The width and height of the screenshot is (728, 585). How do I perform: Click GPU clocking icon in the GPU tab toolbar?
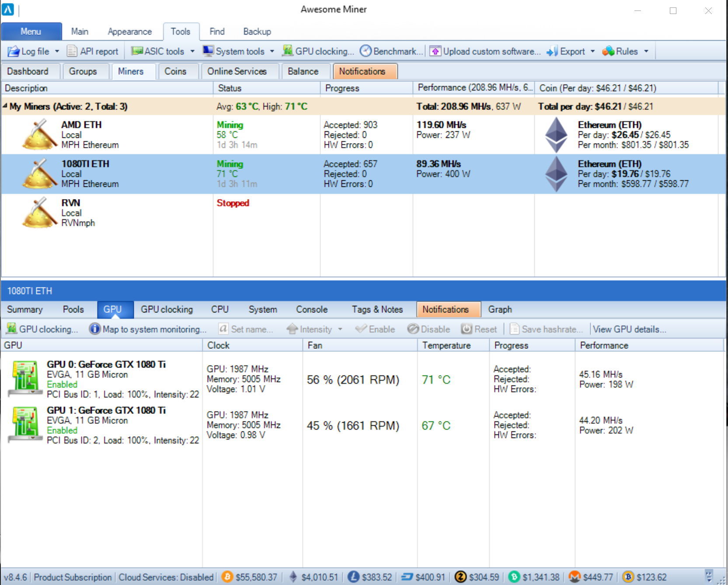click(x=12, y=329)
